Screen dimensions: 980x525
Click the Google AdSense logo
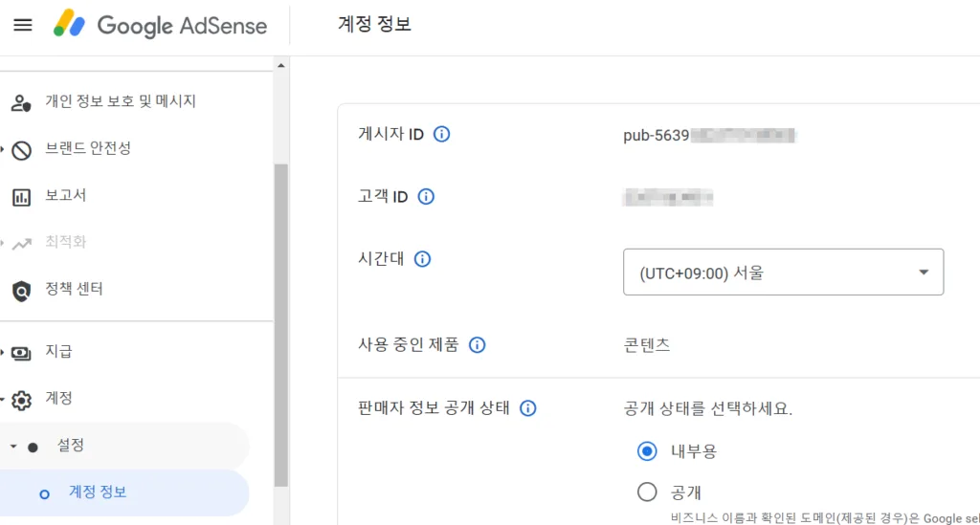point(161,25)
